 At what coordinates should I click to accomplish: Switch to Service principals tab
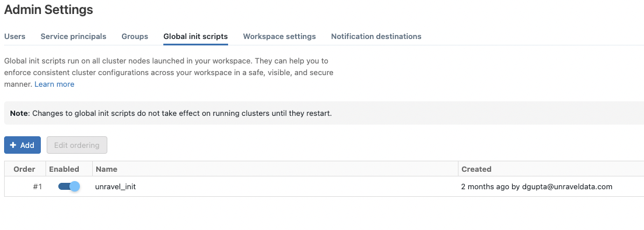pos(73,37)
